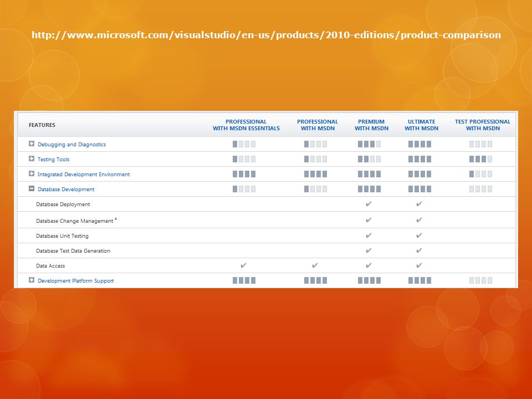Click the Database Test Data Generation label
Viewport: 532px width, 399px height.
73,250
